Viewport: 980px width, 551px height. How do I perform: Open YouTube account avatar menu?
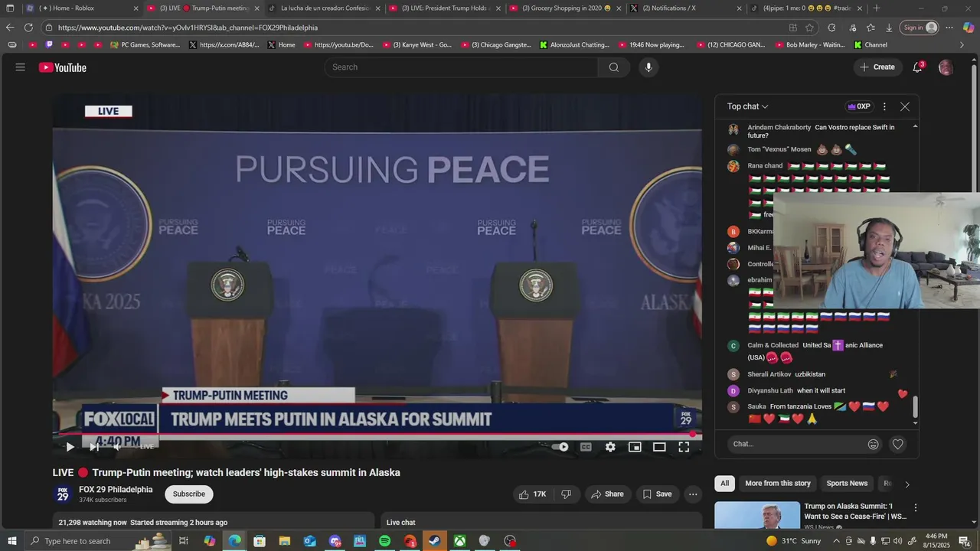pyautogui.click(x=946, y=67)
